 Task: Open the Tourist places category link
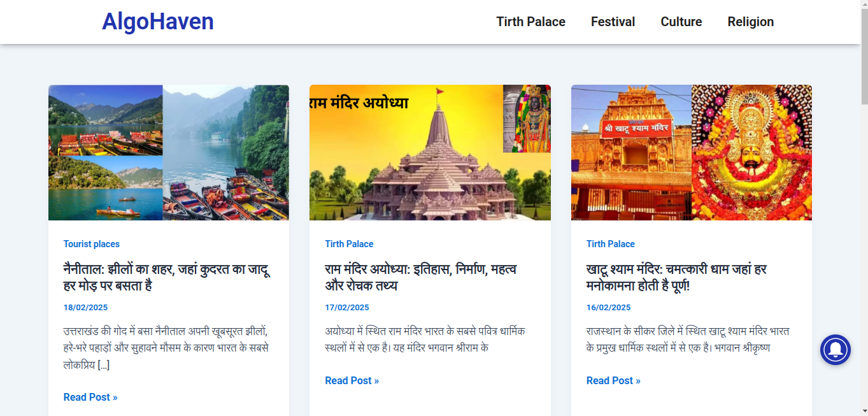click(x=92, y=244)
